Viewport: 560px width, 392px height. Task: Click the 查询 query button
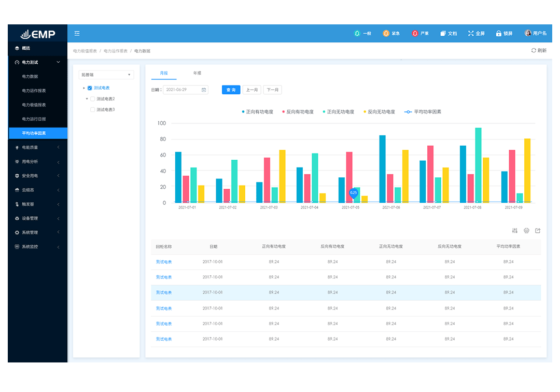(x=231, y=90)
